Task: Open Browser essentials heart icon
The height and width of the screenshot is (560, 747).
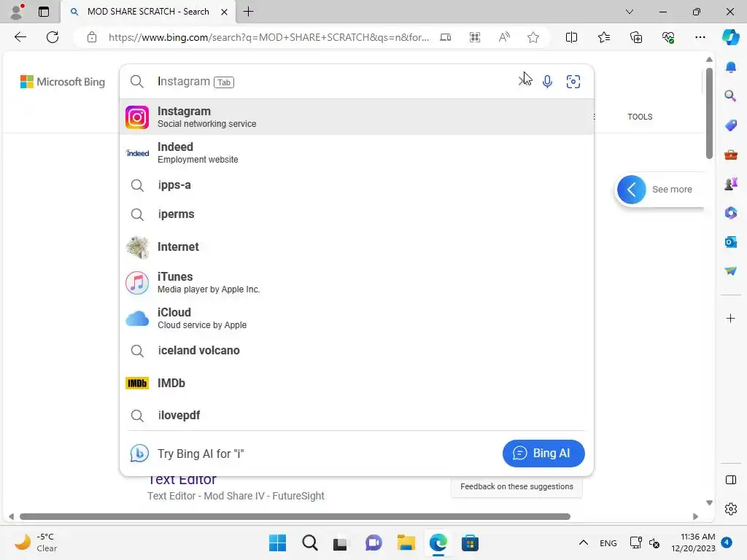Action: coord(668,37)
